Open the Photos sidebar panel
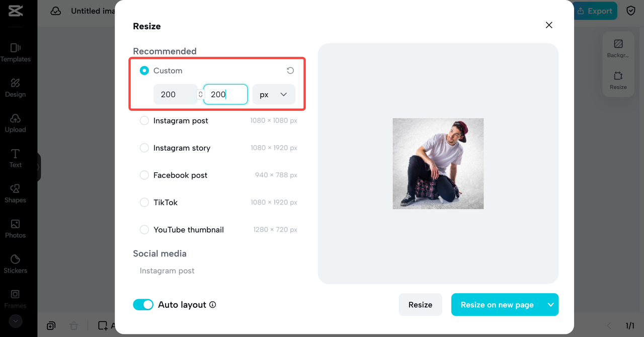Image resolution: width=644 pixels, height=337 pixels. click(x=16, y=229)
